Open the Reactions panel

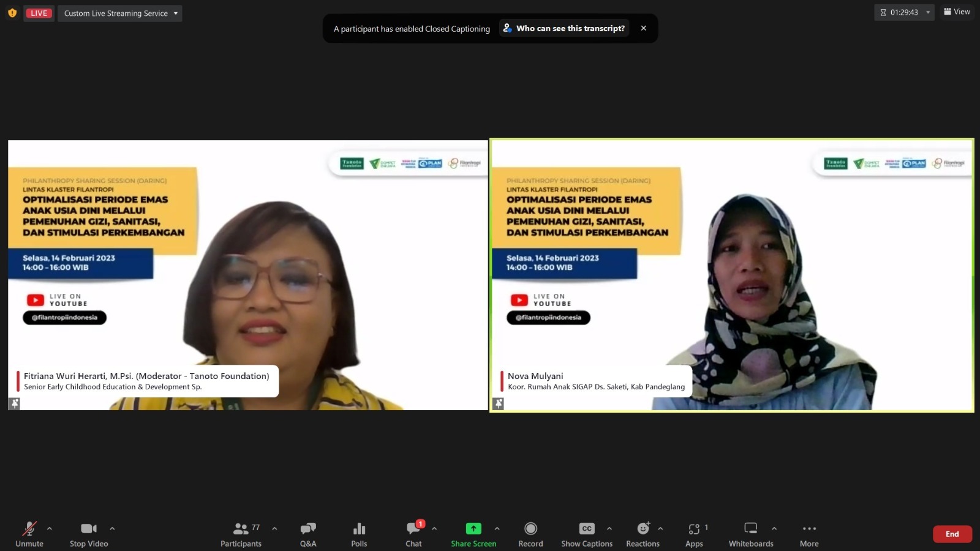643,533
